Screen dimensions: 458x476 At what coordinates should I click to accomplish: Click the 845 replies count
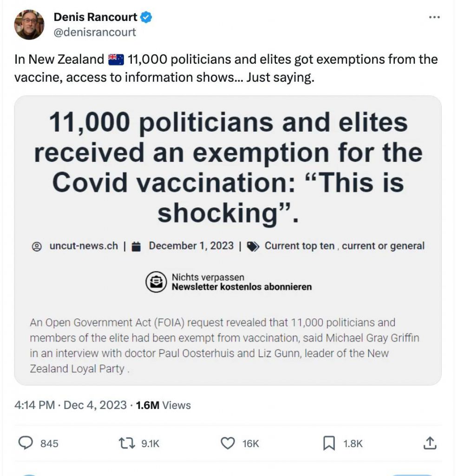49,444
